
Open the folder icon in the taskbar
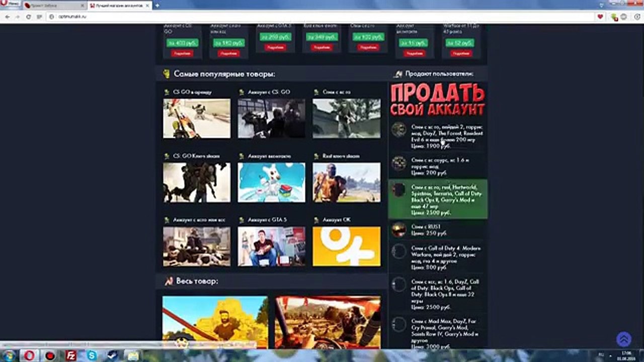(x=132, y=355)
